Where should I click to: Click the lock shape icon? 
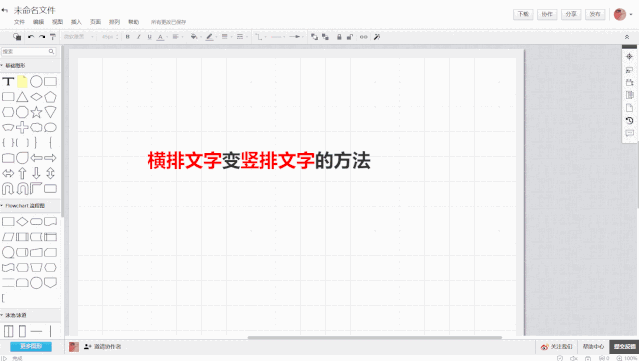point(339,37)
